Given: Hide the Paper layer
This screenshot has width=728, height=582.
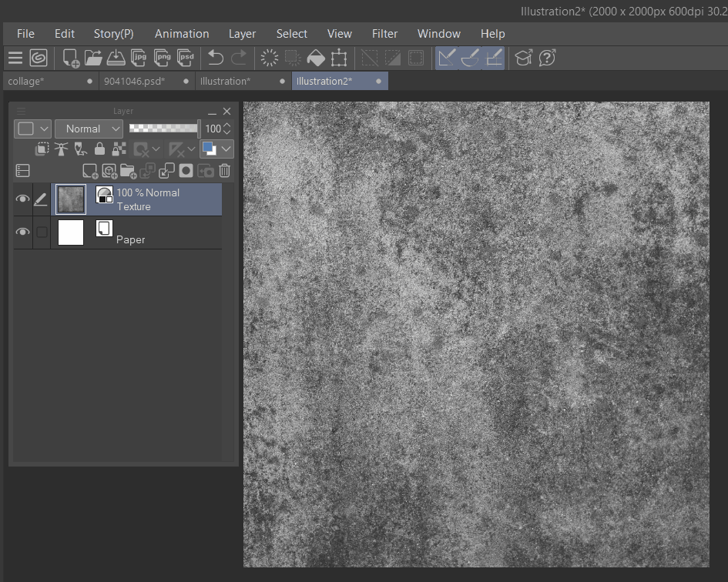Looking at the screenshot, I should (x=22, y=232).
